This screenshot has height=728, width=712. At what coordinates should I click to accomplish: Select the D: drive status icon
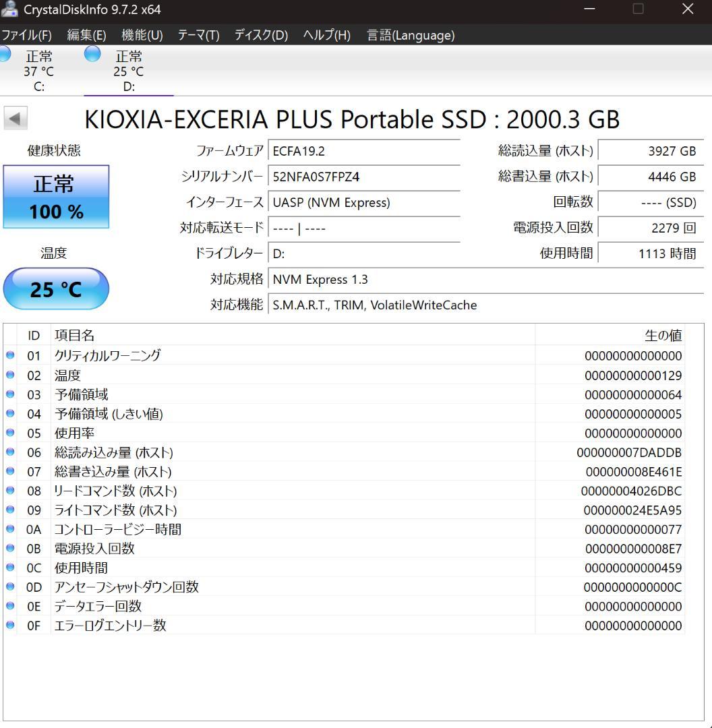(92, 55)
